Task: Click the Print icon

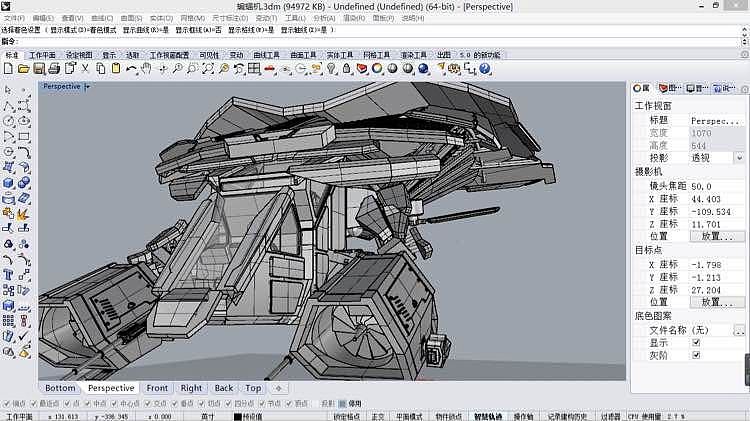Action: [54, 68]
